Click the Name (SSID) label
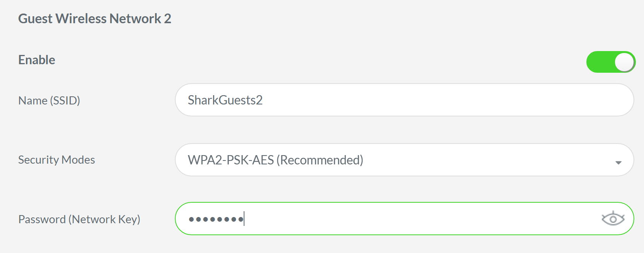Image resolution: width=644 pixels, height=253 pixels. click(x=50, y=101)
